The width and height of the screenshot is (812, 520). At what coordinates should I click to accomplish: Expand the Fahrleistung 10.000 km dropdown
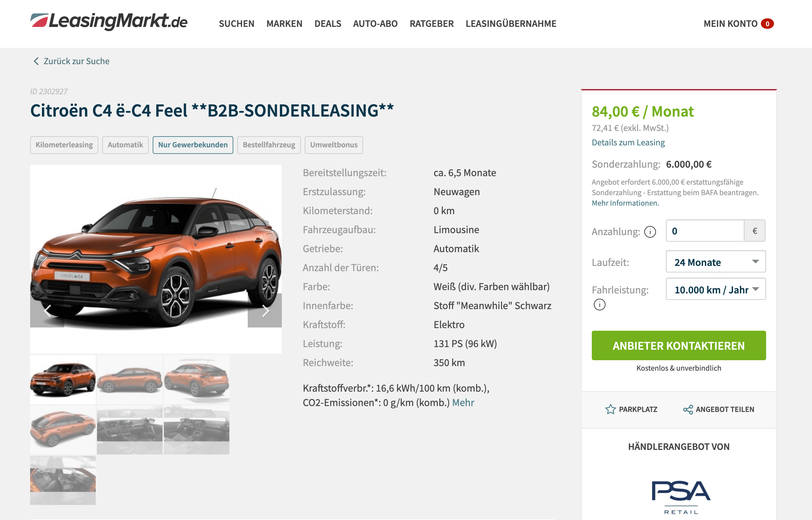[x=716, y=289]
